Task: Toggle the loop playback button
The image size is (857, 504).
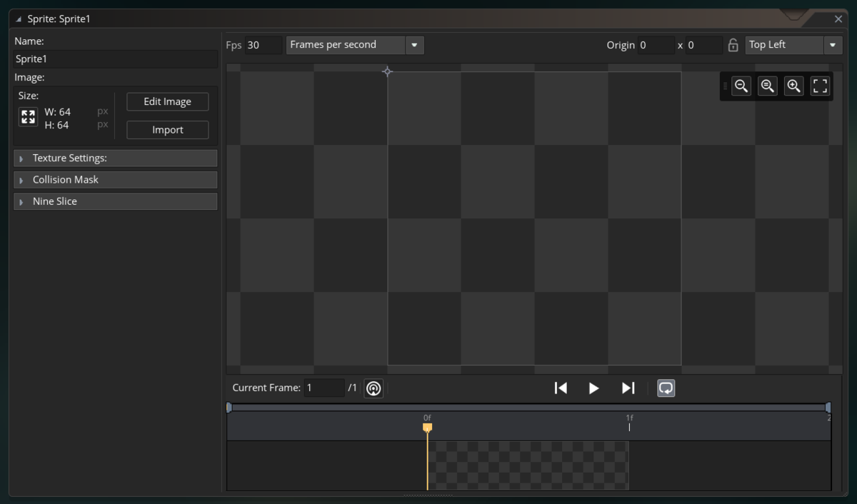Action: tap(666, 388)
